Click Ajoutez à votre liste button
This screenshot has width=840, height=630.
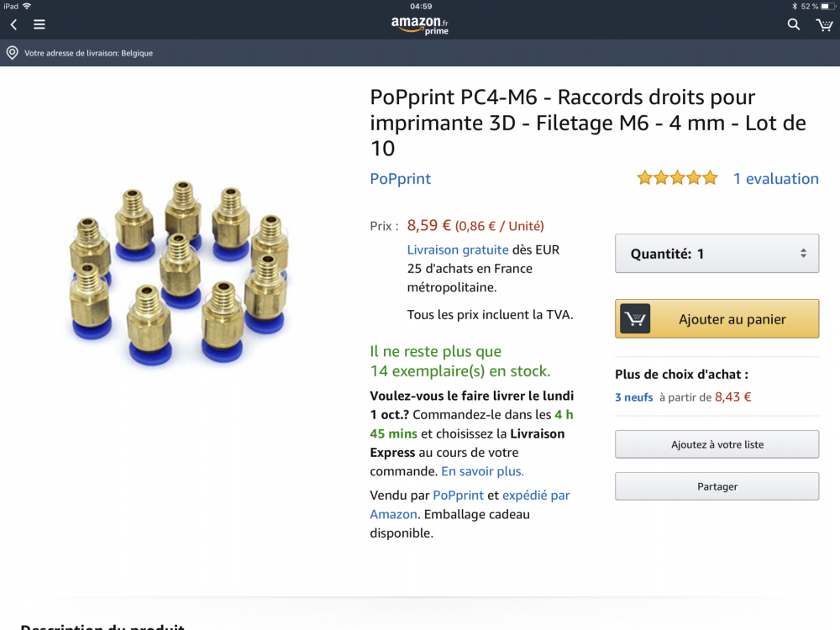[717, 444]
